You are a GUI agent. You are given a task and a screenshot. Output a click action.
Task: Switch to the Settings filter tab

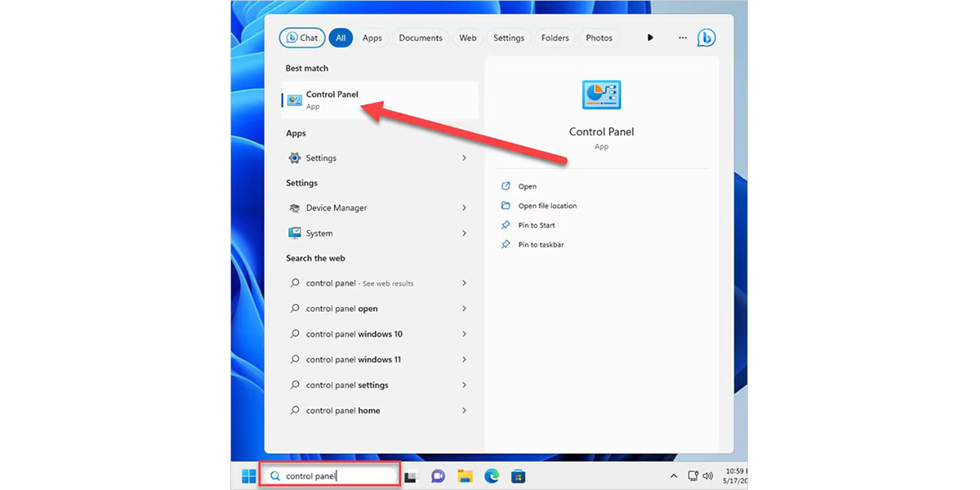[509, 38]
